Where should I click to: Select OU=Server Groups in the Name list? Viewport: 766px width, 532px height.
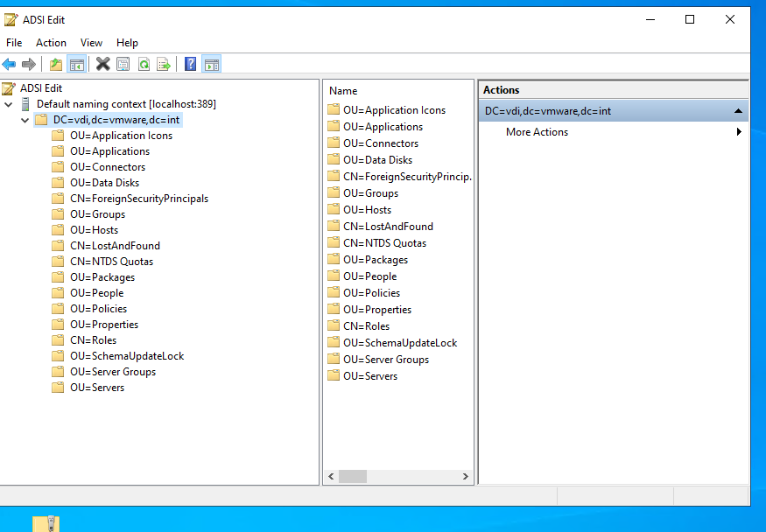pos(386,360)
